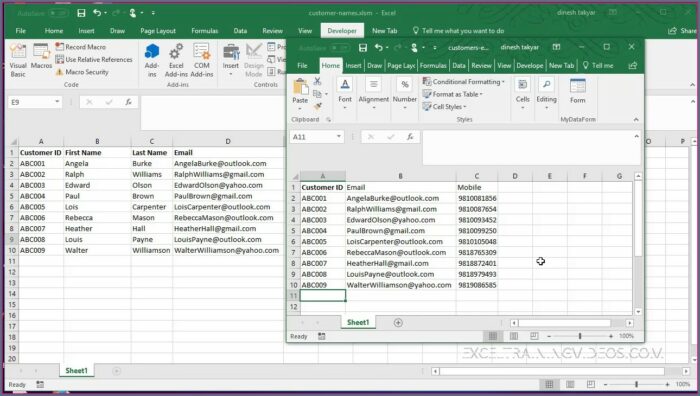Viewport: 700px width, 396px height.
Task: Expand formula bar in front window
Action: pos(636,136)
